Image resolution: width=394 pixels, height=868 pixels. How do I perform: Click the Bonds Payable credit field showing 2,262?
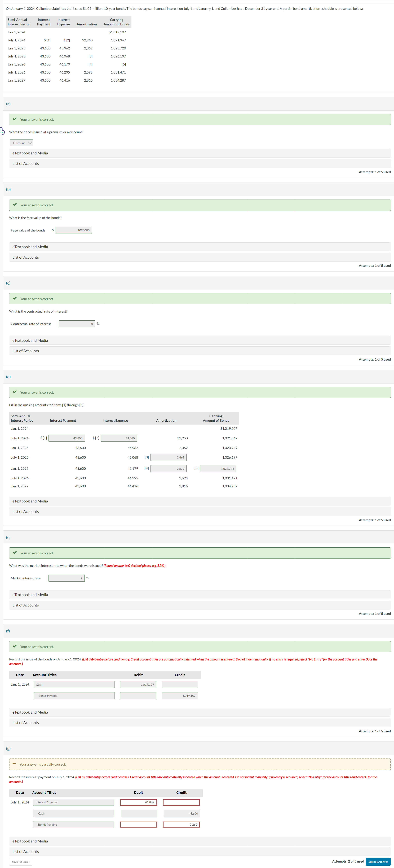(x=181, y=824)
